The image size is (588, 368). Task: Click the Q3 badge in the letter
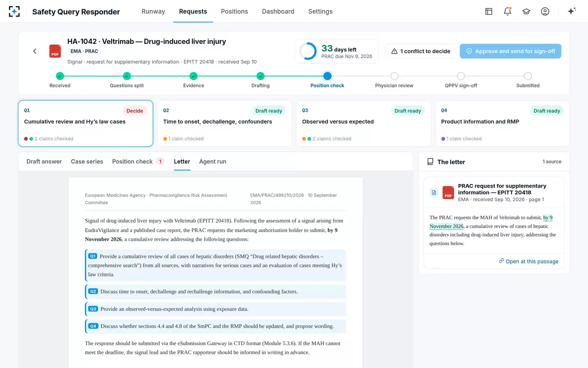tap(93, 309)
